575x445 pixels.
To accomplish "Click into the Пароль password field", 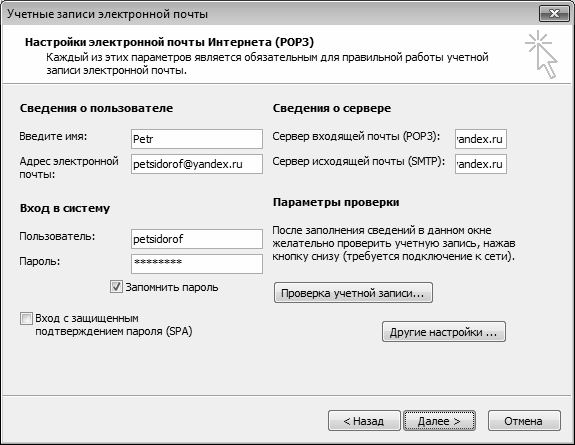I will (x=197, y=264).
